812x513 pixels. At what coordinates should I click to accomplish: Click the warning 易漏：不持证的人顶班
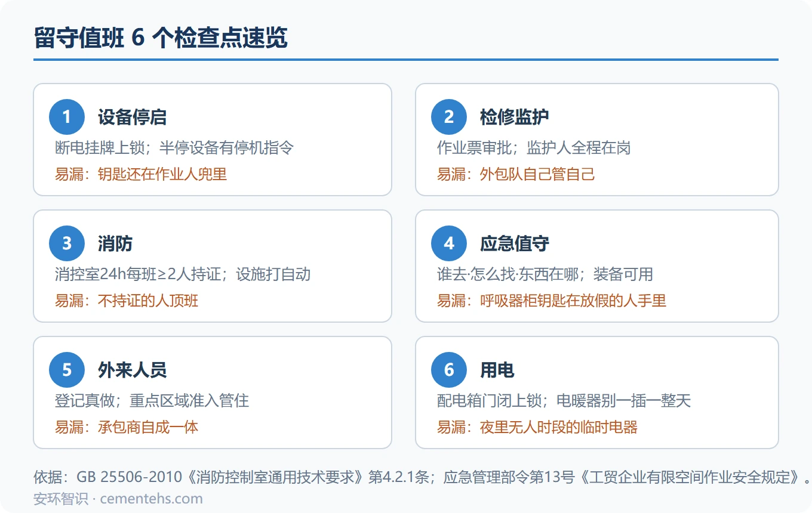click(127, 301)
